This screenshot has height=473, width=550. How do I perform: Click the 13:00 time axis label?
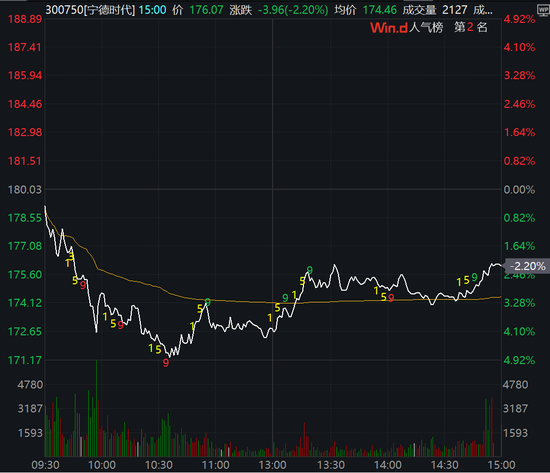[x=273, y=465]
